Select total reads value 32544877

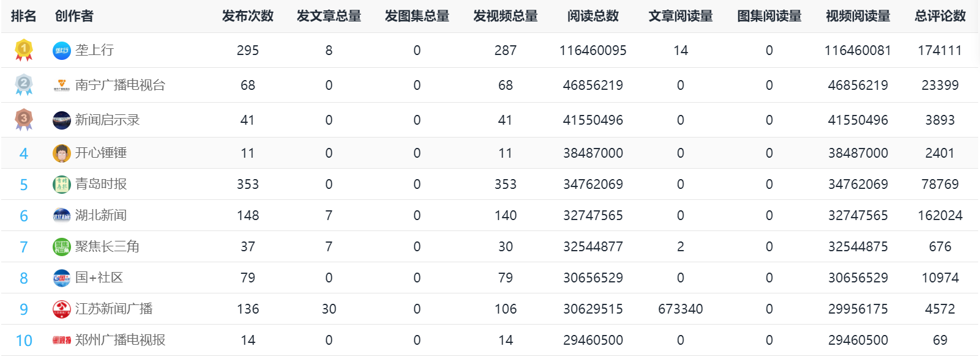[x=593, y=246]
